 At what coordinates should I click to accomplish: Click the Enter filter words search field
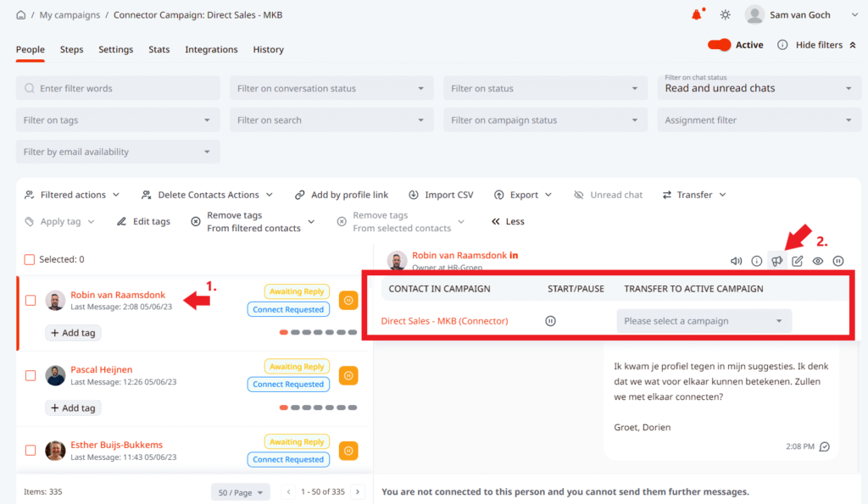coord(118,88)
